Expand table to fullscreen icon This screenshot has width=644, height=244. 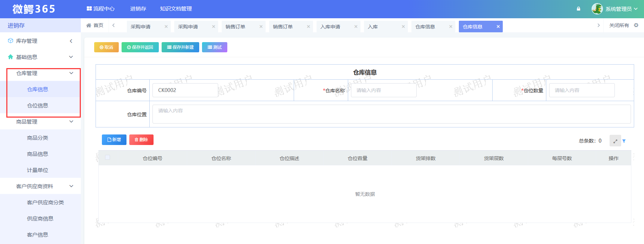pyautogui.click(x=615, y=141)
